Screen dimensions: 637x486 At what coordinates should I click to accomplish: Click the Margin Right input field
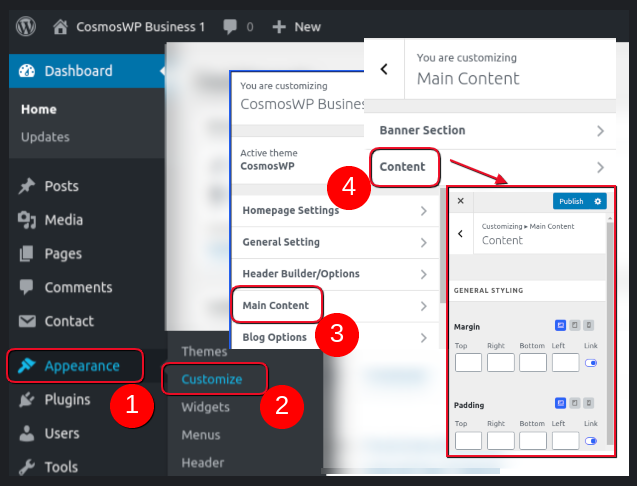[500, 362]
